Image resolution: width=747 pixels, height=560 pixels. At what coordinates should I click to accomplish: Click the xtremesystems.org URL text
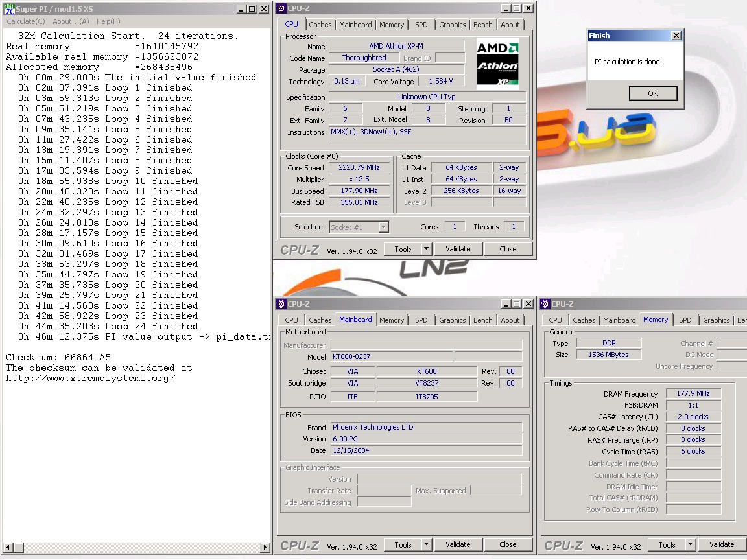click(x=91, y=378)
